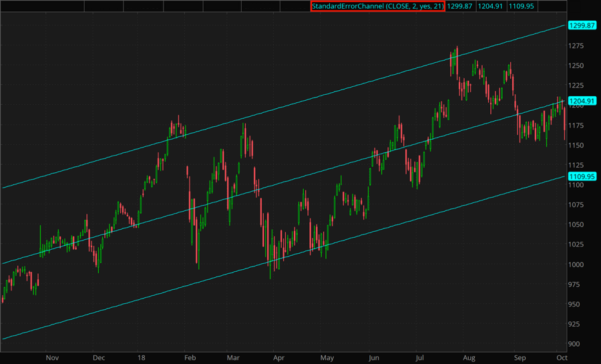The image size is (601, 364).
Task: Click the Feb label on the time axis
Action: pos(190,357)
